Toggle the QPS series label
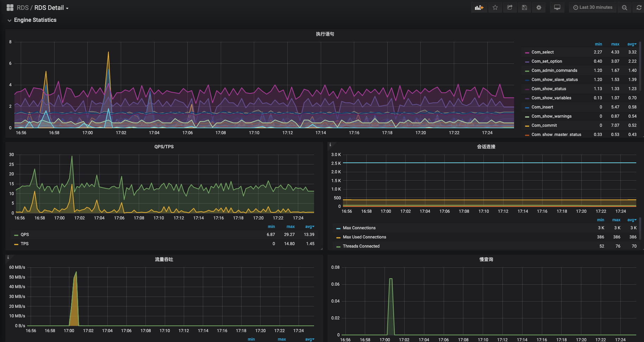The width and height of the screenshot is (644, 342). (25, 235)
